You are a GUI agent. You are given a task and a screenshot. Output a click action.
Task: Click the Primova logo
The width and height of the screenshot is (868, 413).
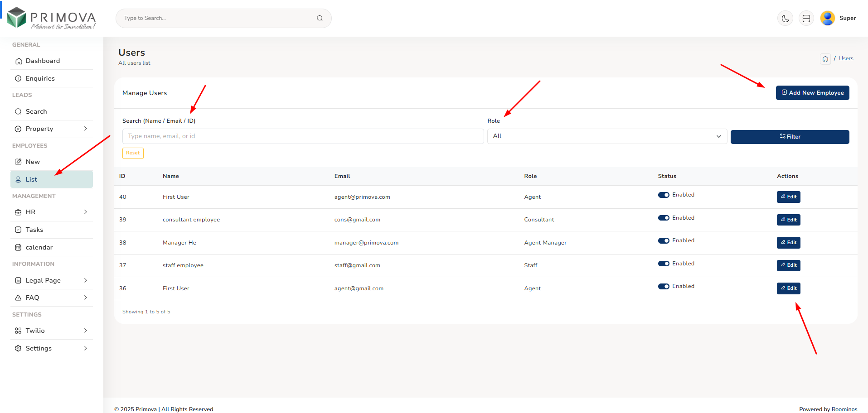pyautogui.click(x=52, y=18)
